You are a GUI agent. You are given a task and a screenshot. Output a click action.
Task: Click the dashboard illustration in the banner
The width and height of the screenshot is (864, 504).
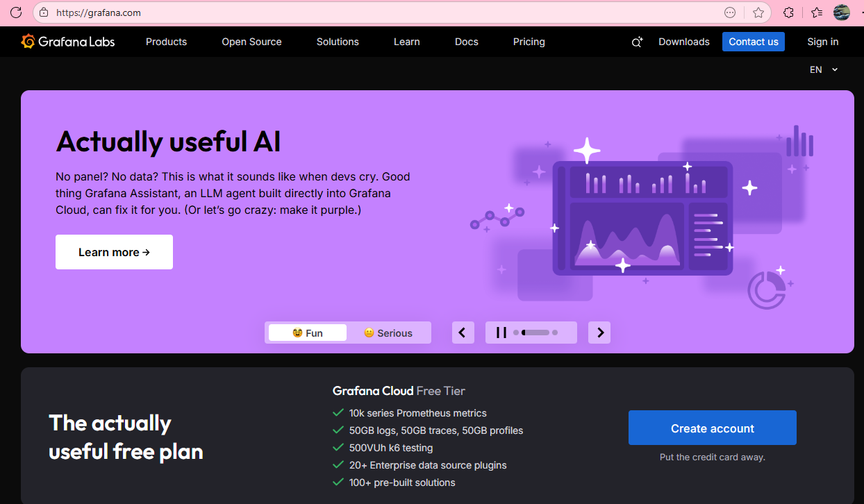coord(642,217)
